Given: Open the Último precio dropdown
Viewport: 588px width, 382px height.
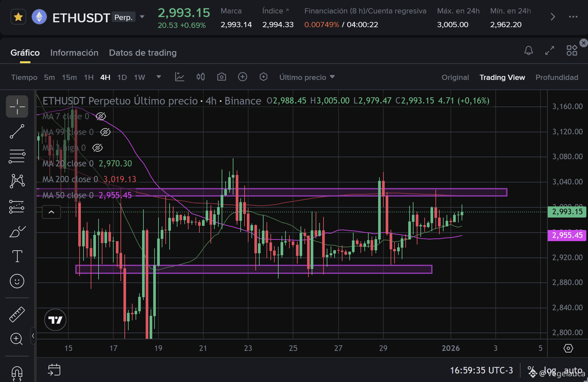Looking at the screenshot, I should tap(307, 77).
